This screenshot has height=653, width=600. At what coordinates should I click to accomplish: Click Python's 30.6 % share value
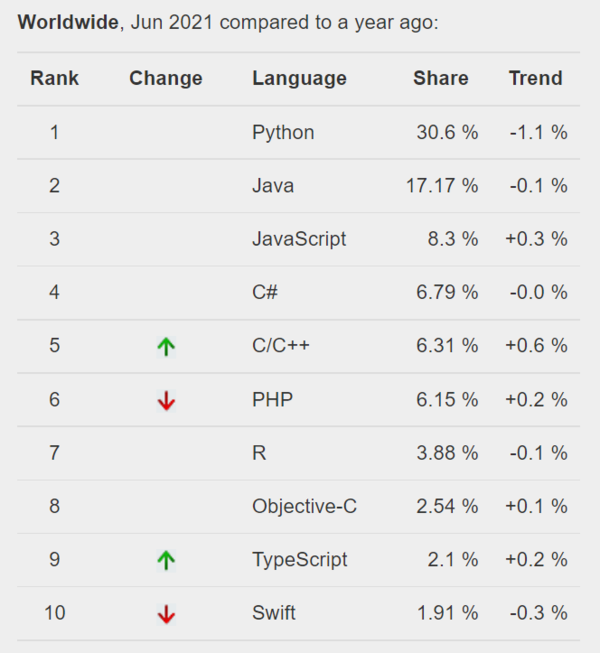pyautogui.click(x=447, y=132)
